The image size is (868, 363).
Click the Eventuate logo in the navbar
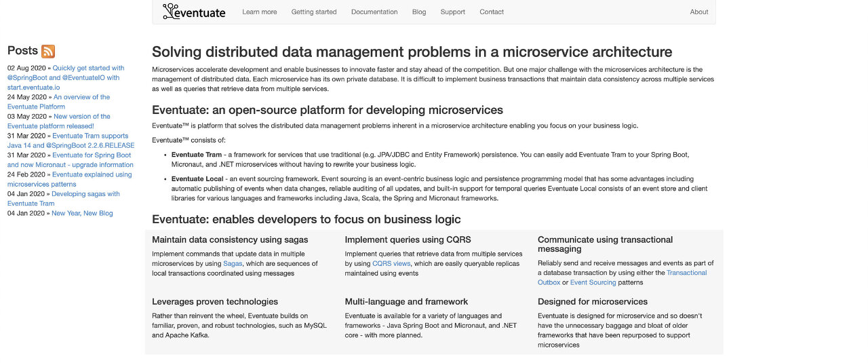[x=194, y=12]
